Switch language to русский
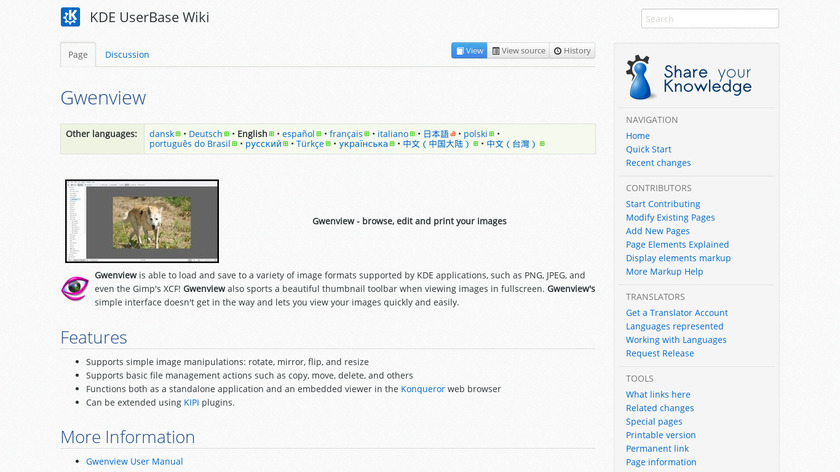This screenshot has width=840, height=472. (x=263, y=144)
